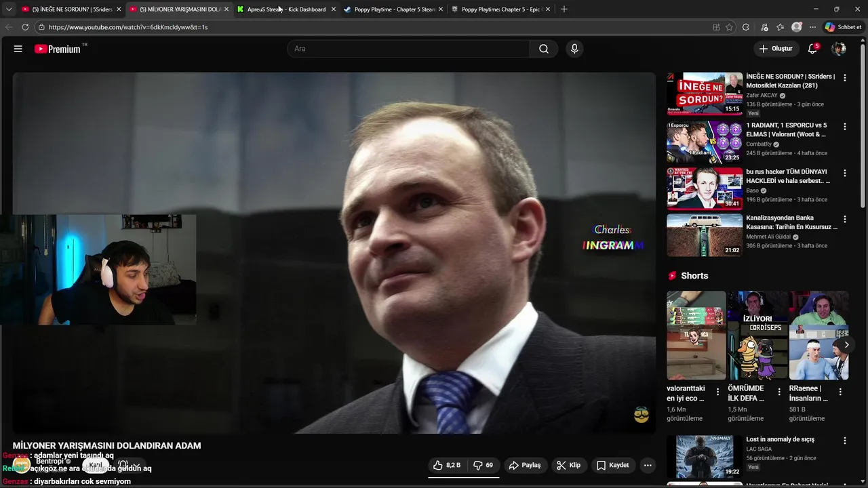The width and height of the screenshot is (868, 488).
Task: Open options for Kanalizasyondan Banka video
Action: (x=845, y=220)
